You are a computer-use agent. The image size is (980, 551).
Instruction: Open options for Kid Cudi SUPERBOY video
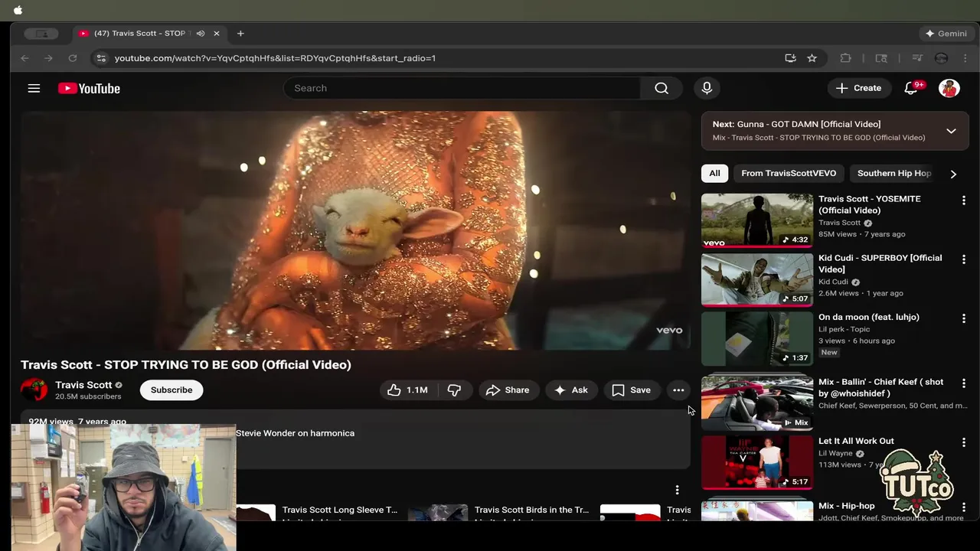pos(963,259)
